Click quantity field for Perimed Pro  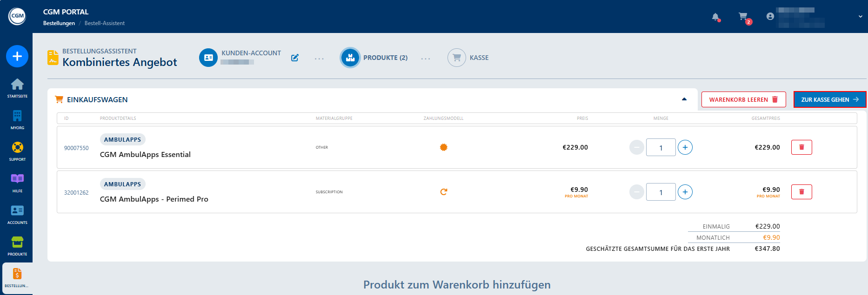pos(661,192)
